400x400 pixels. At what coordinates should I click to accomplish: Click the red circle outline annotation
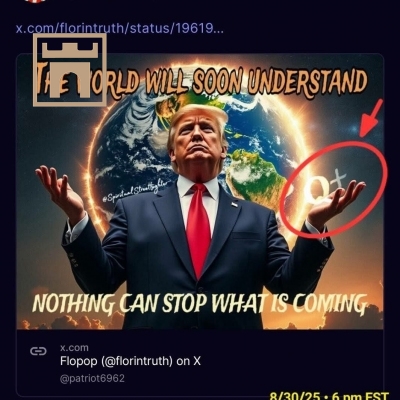(x=333, y=189)
